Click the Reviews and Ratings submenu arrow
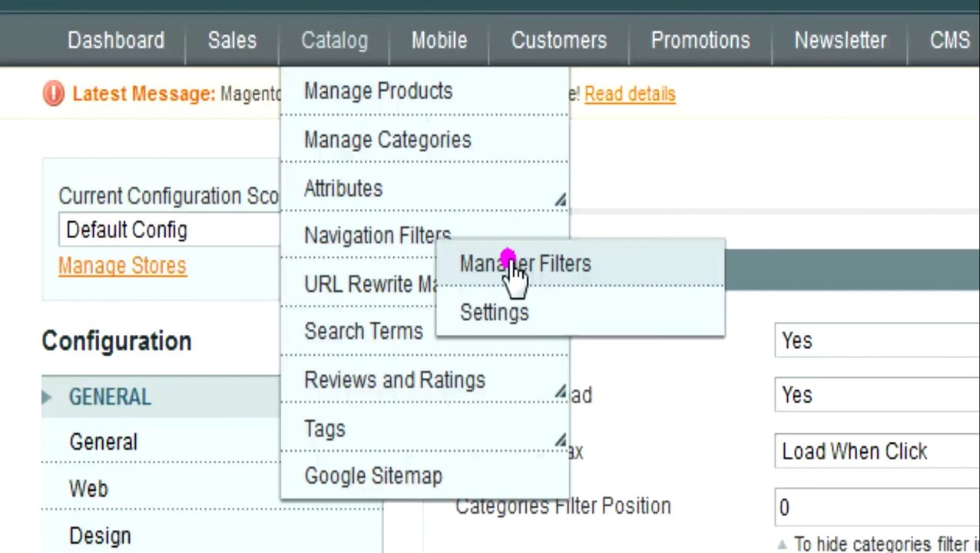Viewport: 980px width, 553px height. tap(561, 392)
